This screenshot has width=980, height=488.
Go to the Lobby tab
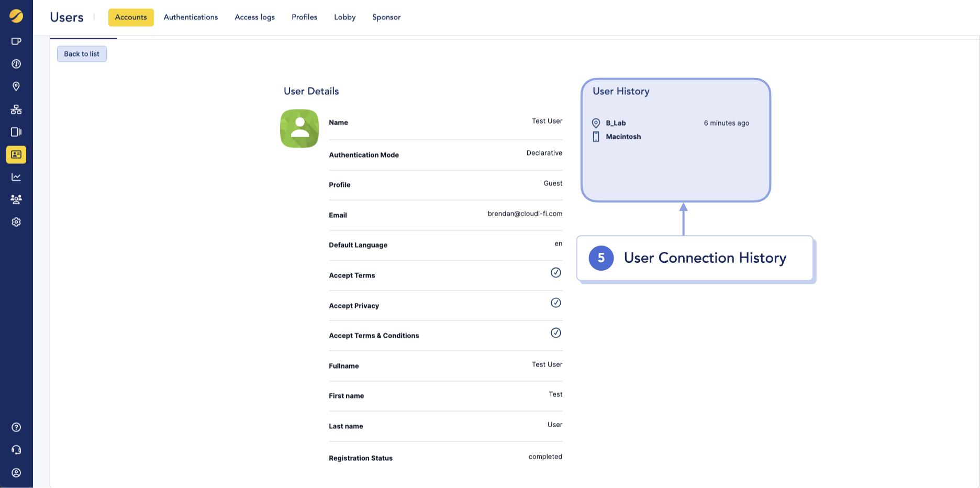pyautogui.click(x=344, y=17)
